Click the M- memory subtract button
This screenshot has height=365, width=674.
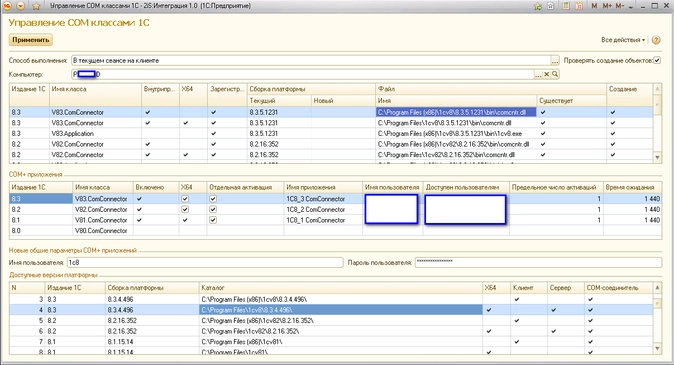point(619,6)
